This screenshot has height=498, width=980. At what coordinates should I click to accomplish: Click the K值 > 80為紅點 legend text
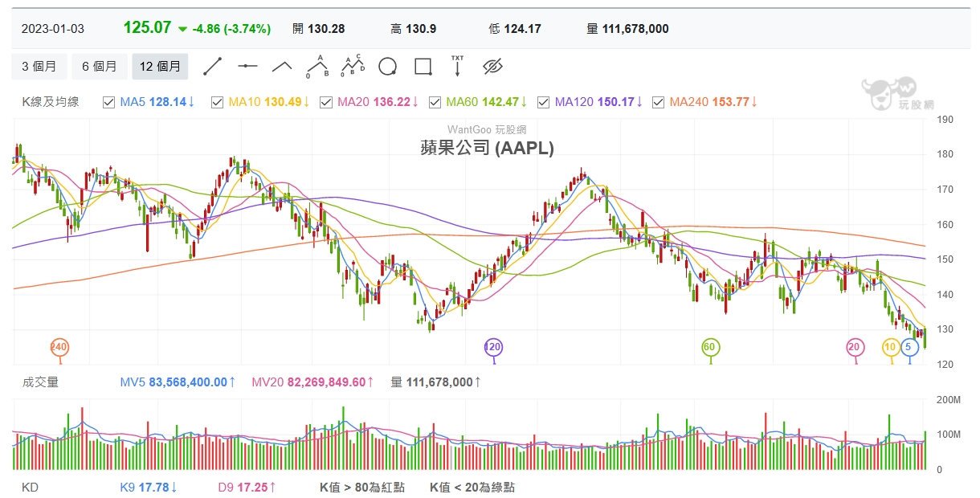[361, 488]
